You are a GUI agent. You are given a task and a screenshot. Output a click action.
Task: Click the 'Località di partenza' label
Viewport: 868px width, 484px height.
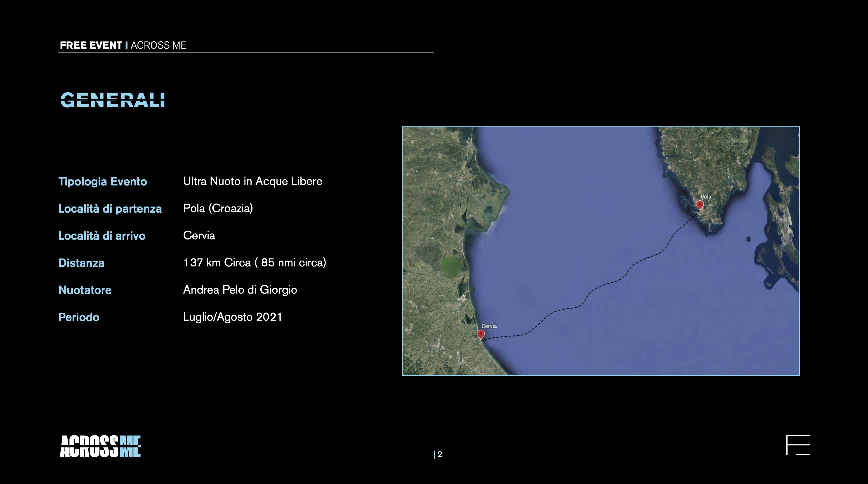[110, 209]
